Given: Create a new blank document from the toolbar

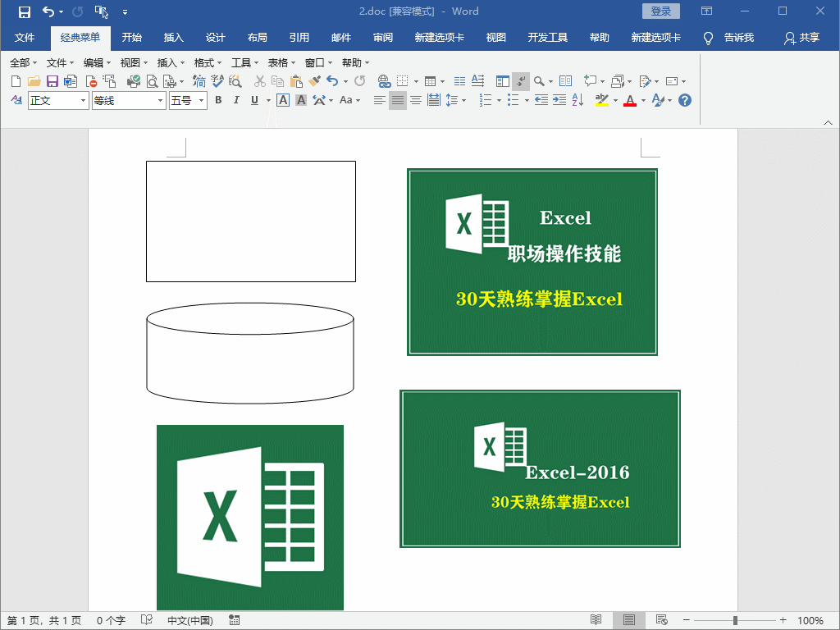Looking at the screenshot, I should [x=16, y=81].
